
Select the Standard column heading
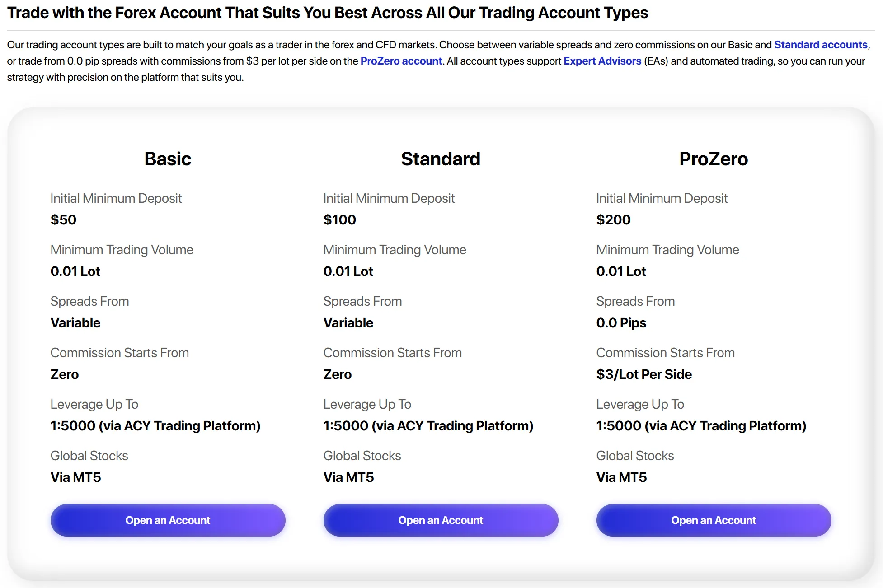441,159
